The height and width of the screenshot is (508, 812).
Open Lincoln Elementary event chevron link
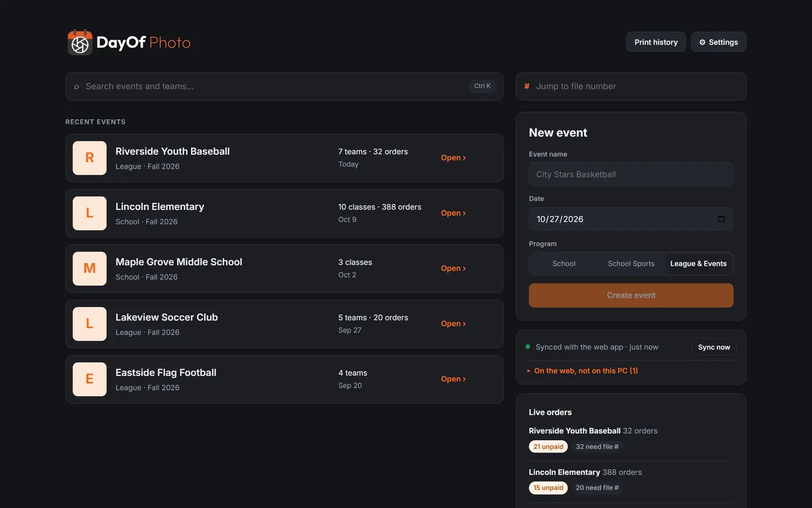[453, 213]
